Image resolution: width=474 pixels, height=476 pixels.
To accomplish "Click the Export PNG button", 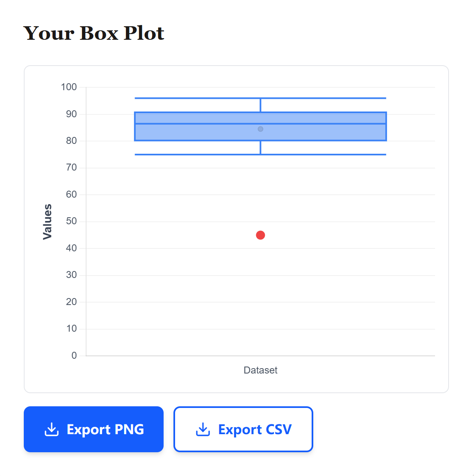I will (x=93, y=429).
